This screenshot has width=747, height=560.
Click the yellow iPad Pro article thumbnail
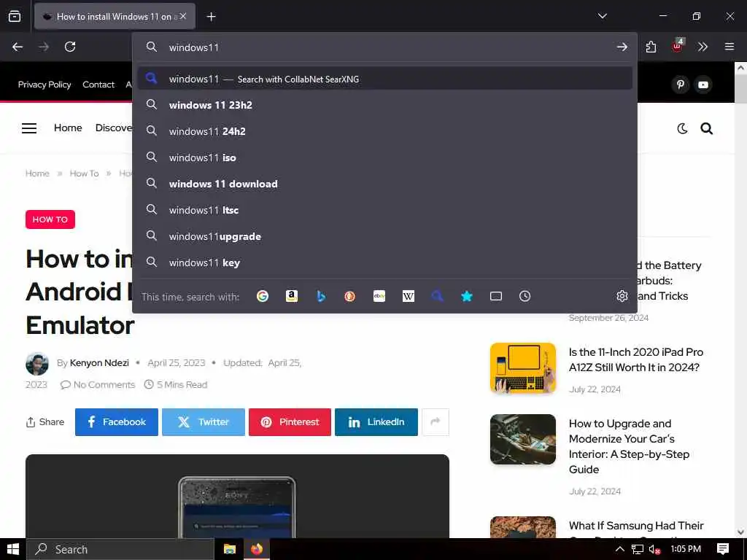[x=522, y=368]
